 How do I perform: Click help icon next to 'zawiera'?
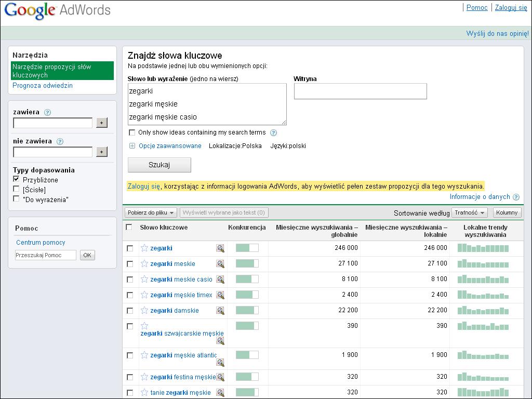pos(47,112)
